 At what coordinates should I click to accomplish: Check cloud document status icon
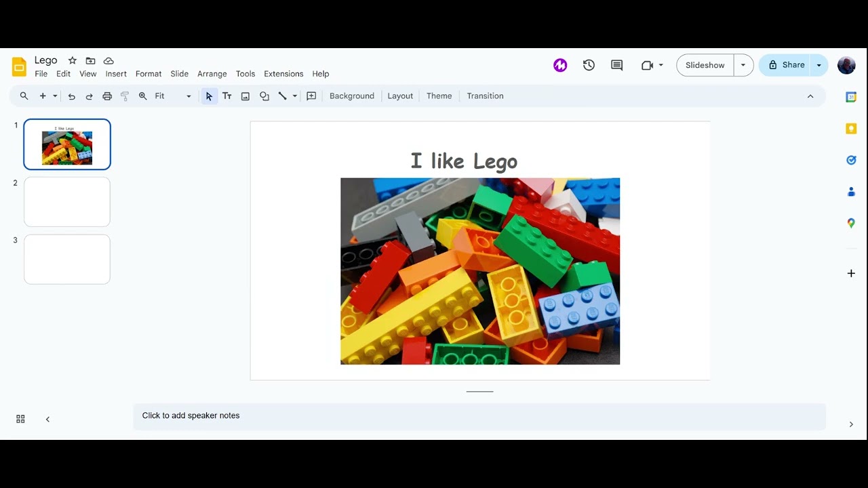click(108, 60)
